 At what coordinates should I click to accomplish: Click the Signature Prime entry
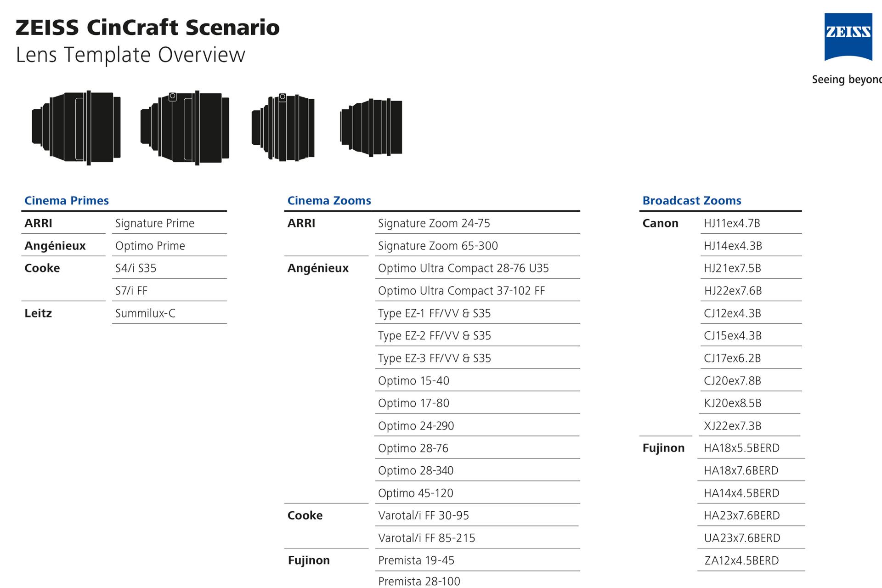155,224
